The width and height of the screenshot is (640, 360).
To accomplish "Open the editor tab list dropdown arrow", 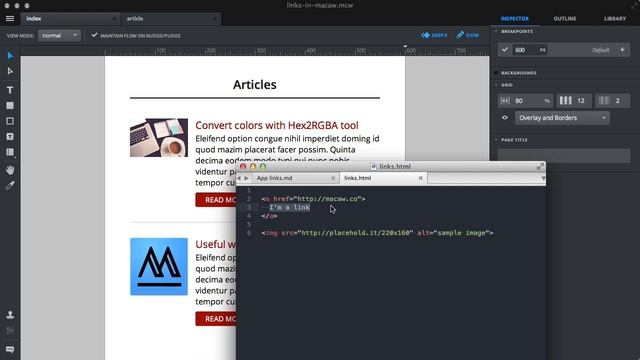I will [x=543, y=179].
